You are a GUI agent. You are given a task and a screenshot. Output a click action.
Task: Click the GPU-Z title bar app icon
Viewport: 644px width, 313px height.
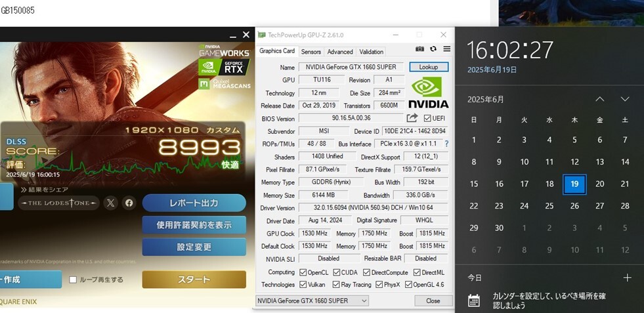click(262, 35)
